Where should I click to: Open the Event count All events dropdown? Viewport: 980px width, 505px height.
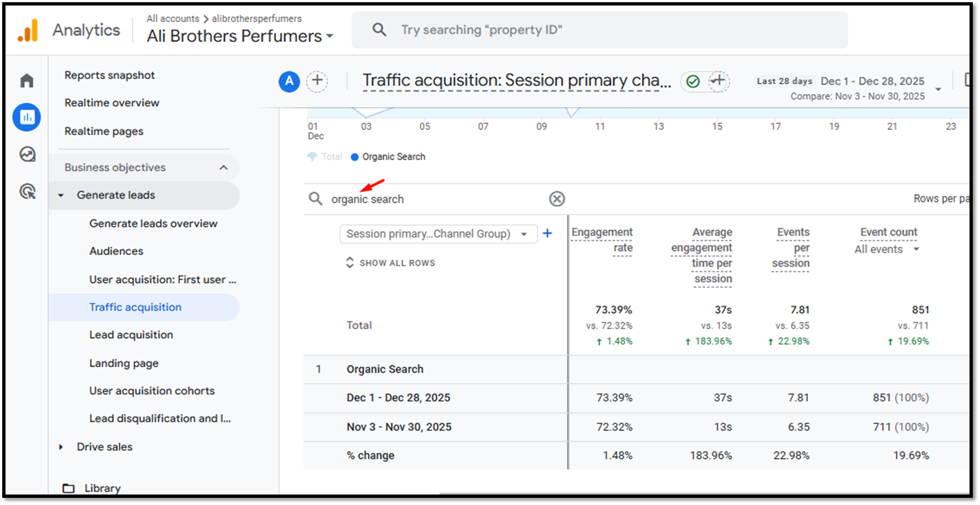click(x=886, y=249)
